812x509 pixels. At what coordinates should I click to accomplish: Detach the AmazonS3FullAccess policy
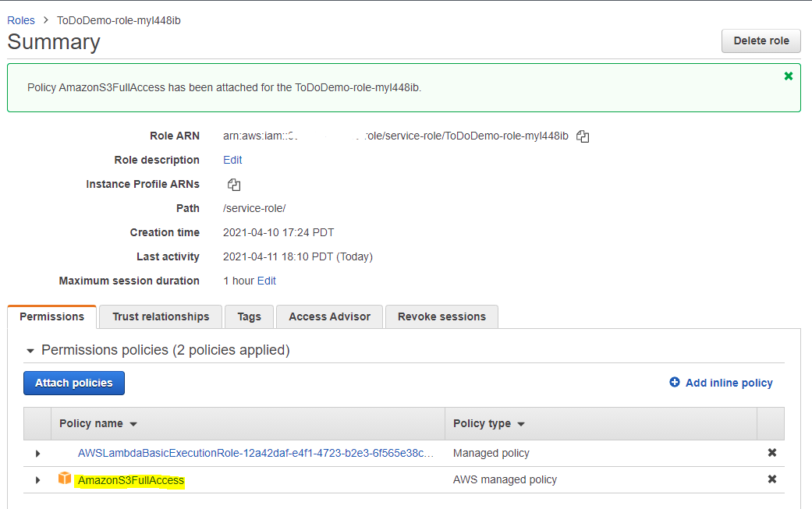click(771, 479)
